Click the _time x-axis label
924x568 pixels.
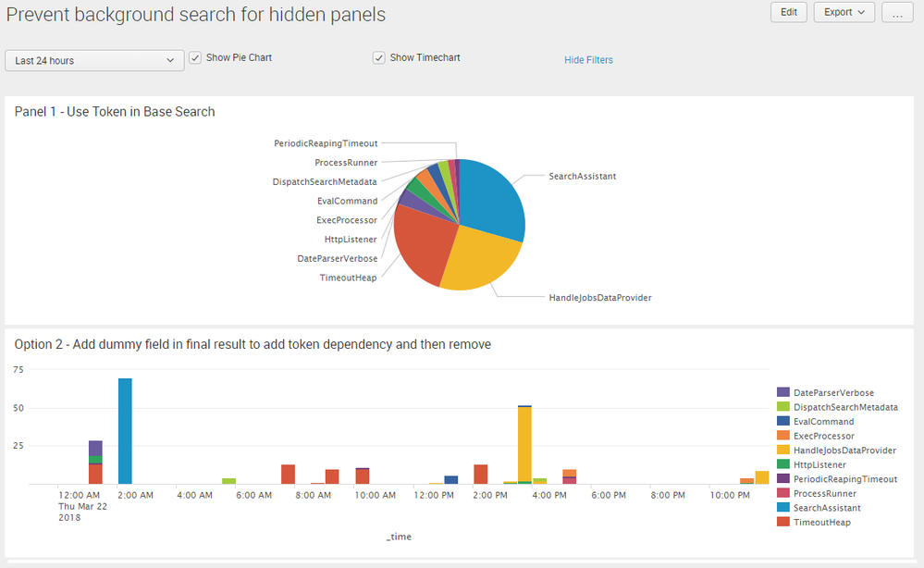tap(399, 537)
